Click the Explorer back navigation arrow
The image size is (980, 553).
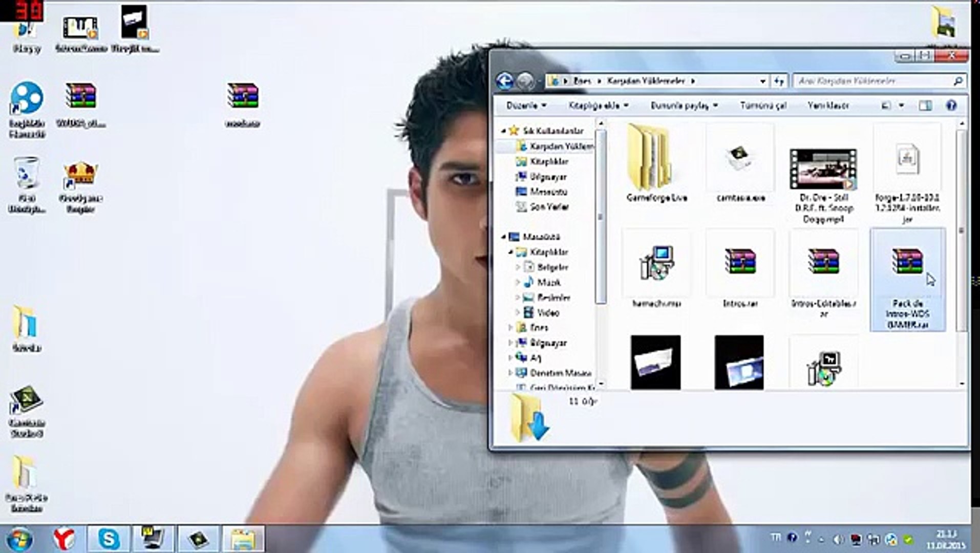pyautogui.click(x=505, y=81)
